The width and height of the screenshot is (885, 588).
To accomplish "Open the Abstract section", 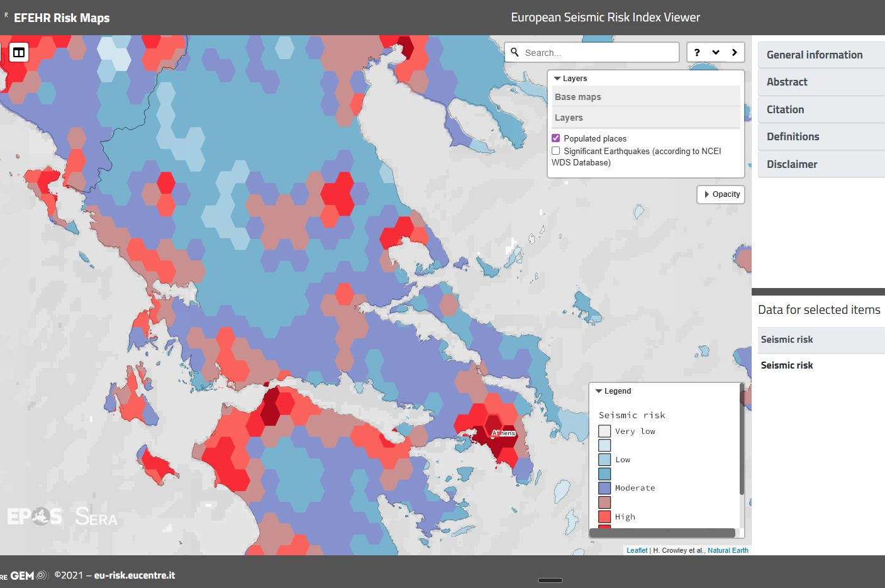I will pos(787,82).
